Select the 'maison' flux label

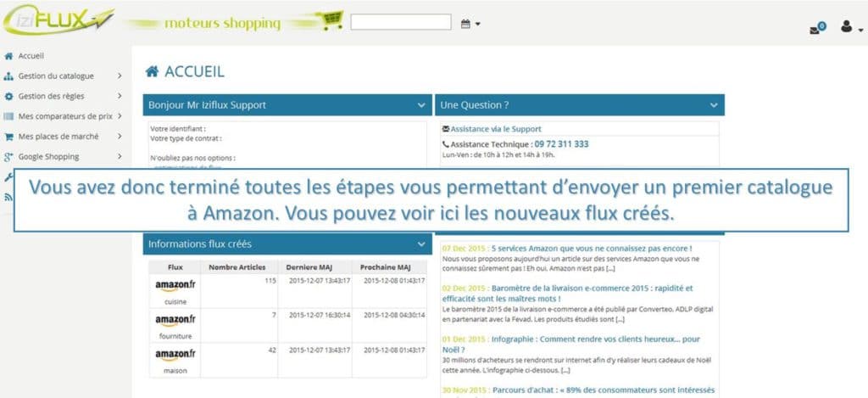[x=175, y=371]
